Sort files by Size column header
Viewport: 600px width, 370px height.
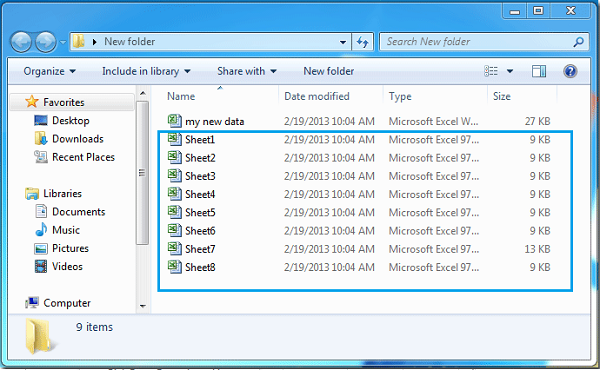click(x=502, y=96)
